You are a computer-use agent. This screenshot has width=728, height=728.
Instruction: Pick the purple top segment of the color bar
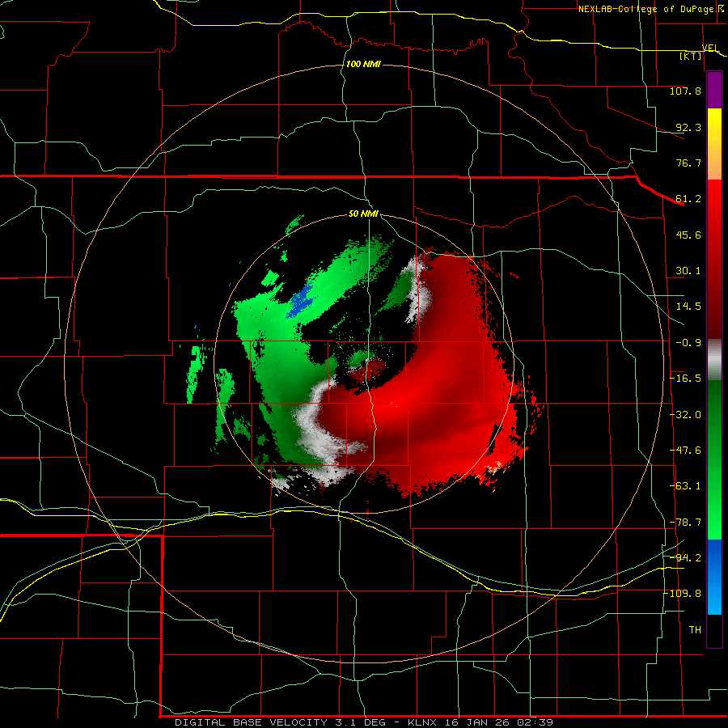click(x=714, y=90)
